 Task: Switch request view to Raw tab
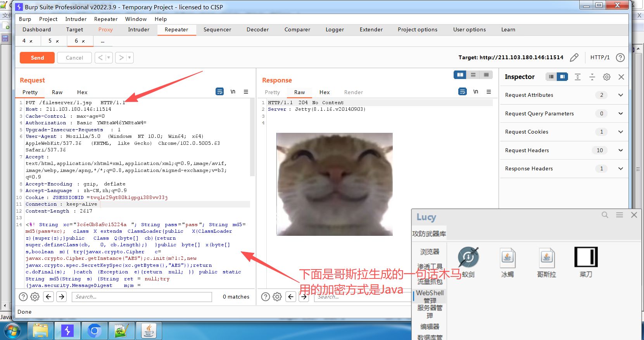pyautogui.click(x=57, y=92)
